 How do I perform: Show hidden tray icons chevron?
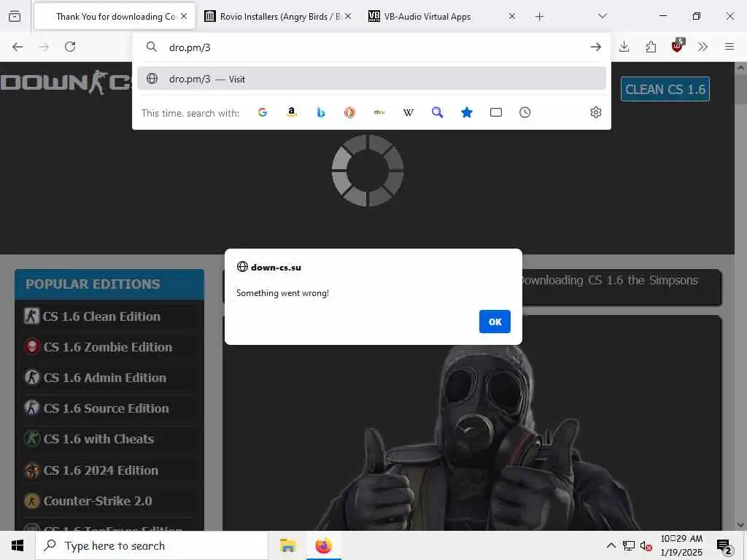tap(611, 545)
